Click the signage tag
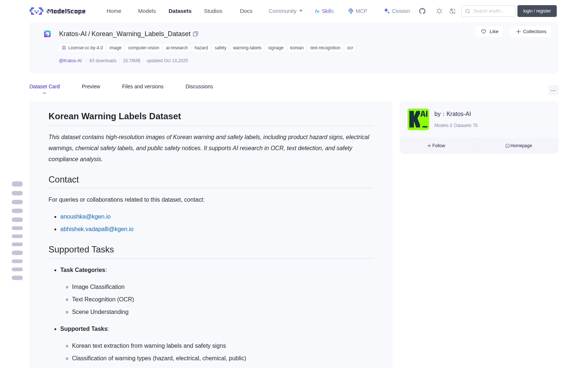Image resolution: width=588 pixels, height=368 pixels. point(276,48)
